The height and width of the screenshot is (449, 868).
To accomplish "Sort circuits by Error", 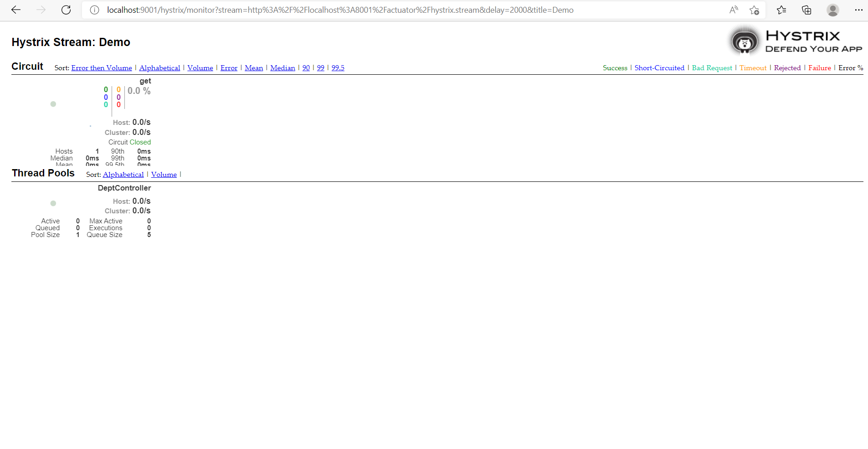I will point(229,68).
